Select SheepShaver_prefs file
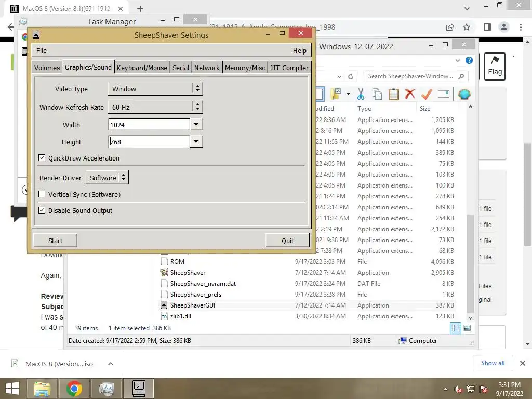Image resolution: width=532 pixels, height=399 pixels. (x=308, y=294)
